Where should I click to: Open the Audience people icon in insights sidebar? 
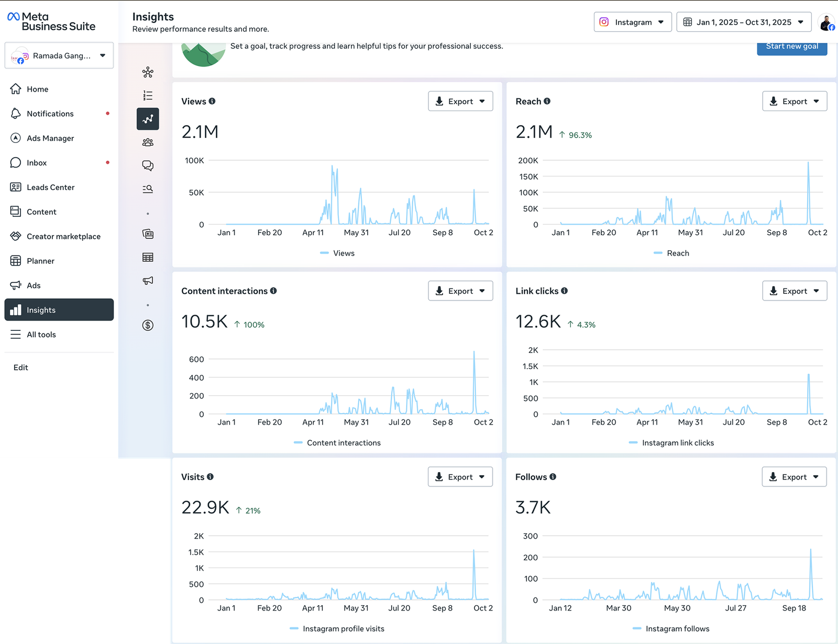pyautogui.click(x=148, y=142)
